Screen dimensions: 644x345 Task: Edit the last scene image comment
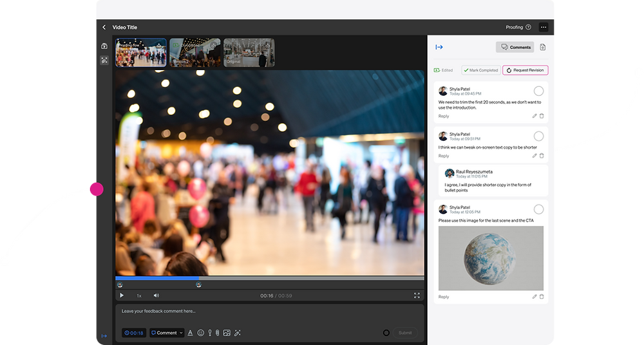535,297
